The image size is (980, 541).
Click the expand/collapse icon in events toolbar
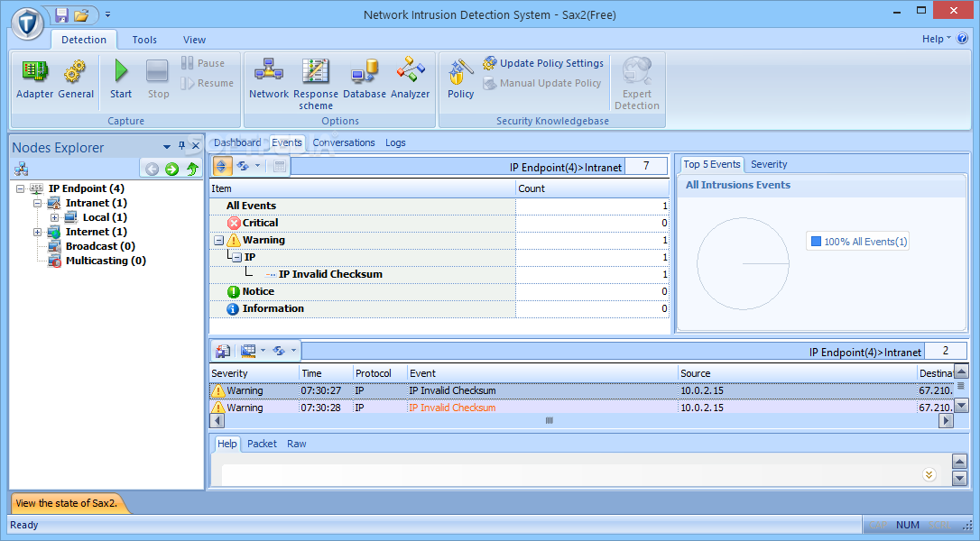pyautogui.click(x=221, y=166)
